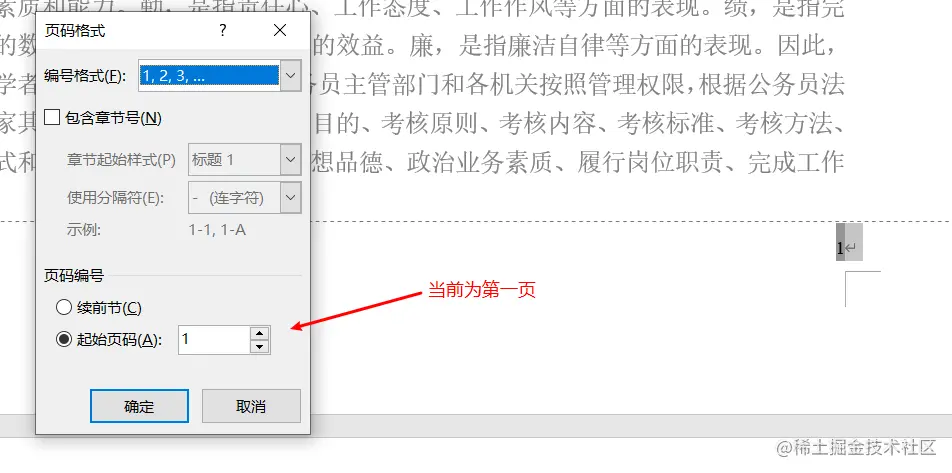Expand the 章节起始样式 标题 1 dropdown

pos(291,160)
